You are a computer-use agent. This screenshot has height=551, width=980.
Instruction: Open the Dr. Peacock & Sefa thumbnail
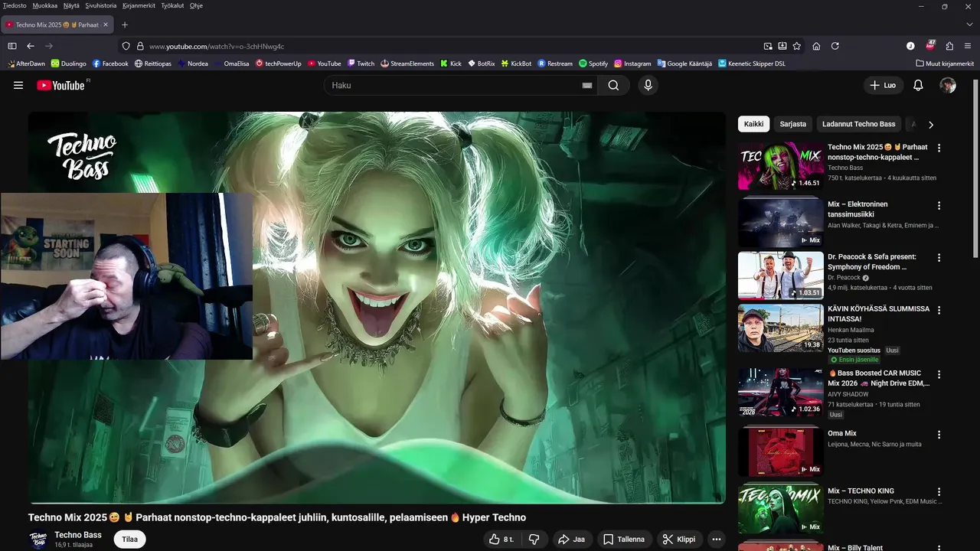pos(781,275)
